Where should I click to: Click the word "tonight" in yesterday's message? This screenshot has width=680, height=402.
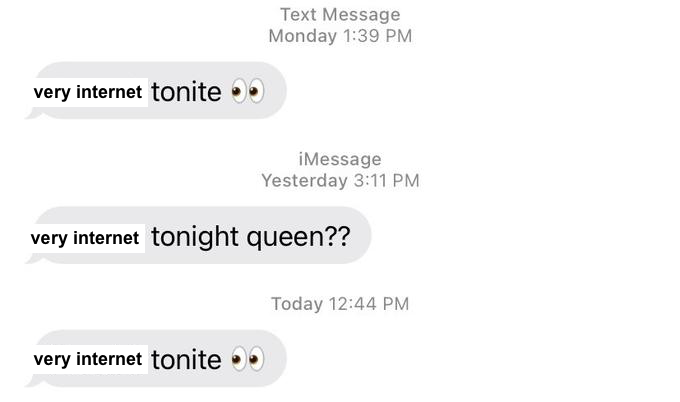195,237
